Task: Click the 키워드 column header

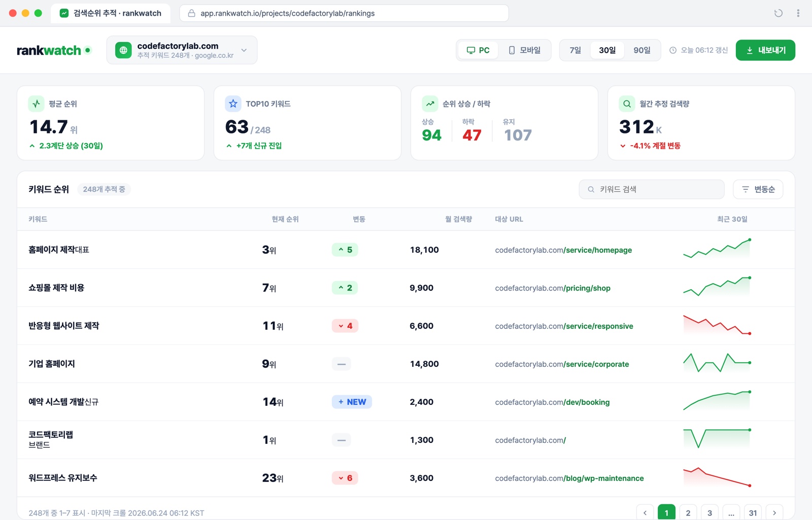Action: pos(38,219)
